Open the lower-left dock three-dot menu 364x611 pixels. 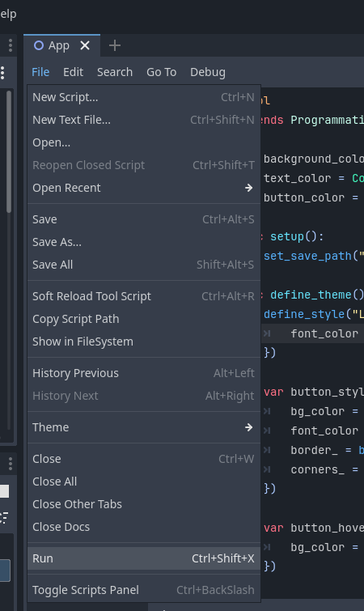(x=11, y=464)
